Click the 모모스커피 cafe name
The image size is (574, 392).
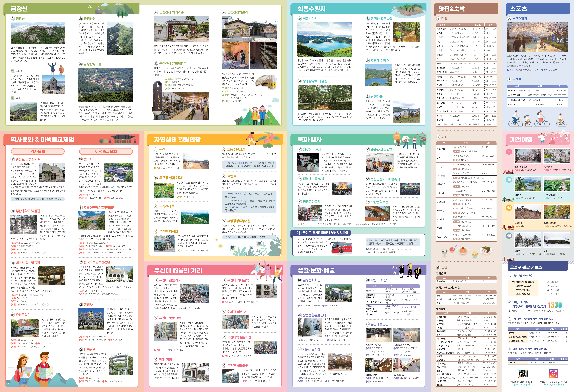coord(441,149)
